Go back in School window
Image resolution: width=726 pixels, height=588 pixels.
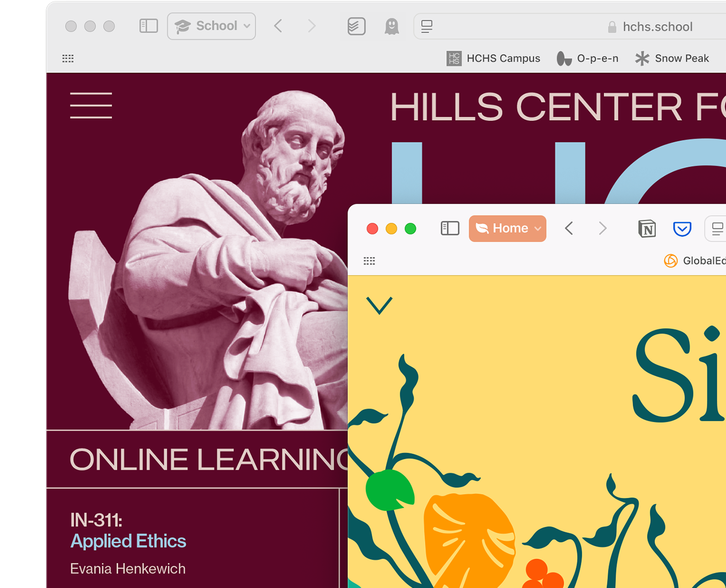point(278,26)
